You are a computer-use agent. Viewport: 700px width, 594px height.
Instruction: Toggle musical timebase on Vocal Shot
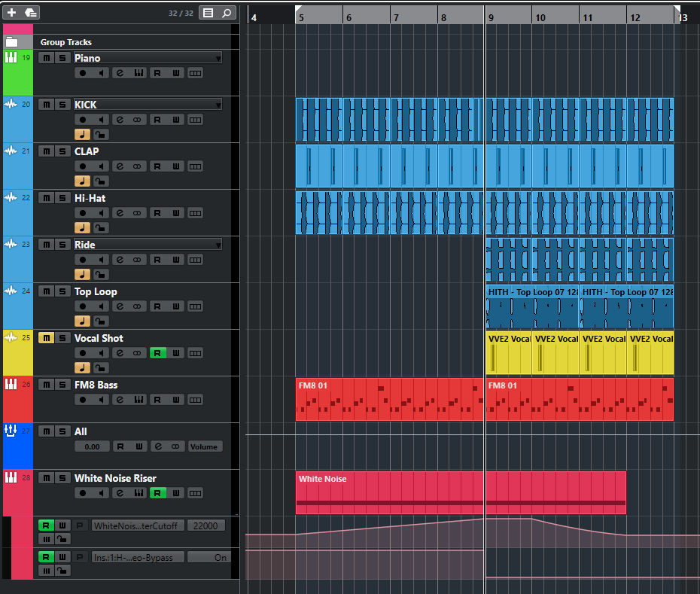82,368
